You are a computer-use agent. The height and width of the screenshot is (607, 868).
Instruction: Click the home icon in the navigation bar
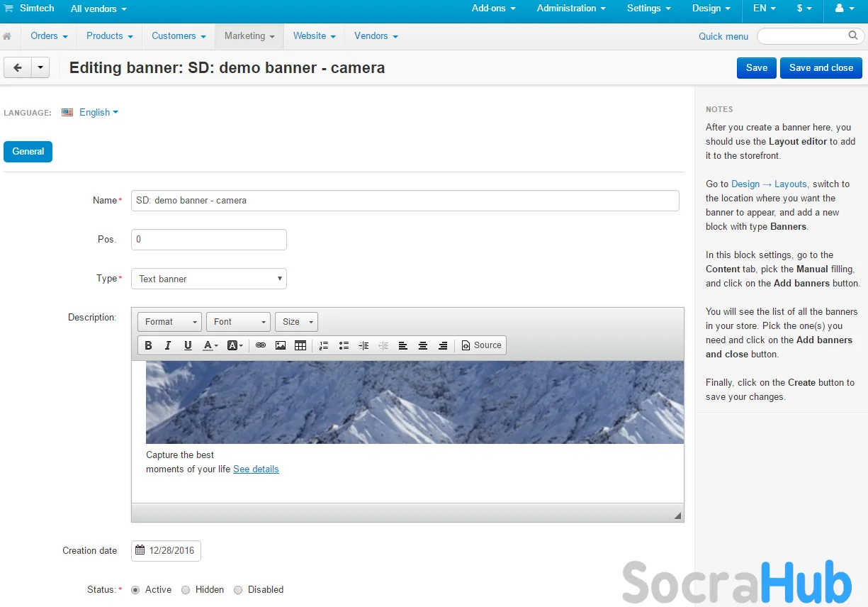tap(7, 36)
